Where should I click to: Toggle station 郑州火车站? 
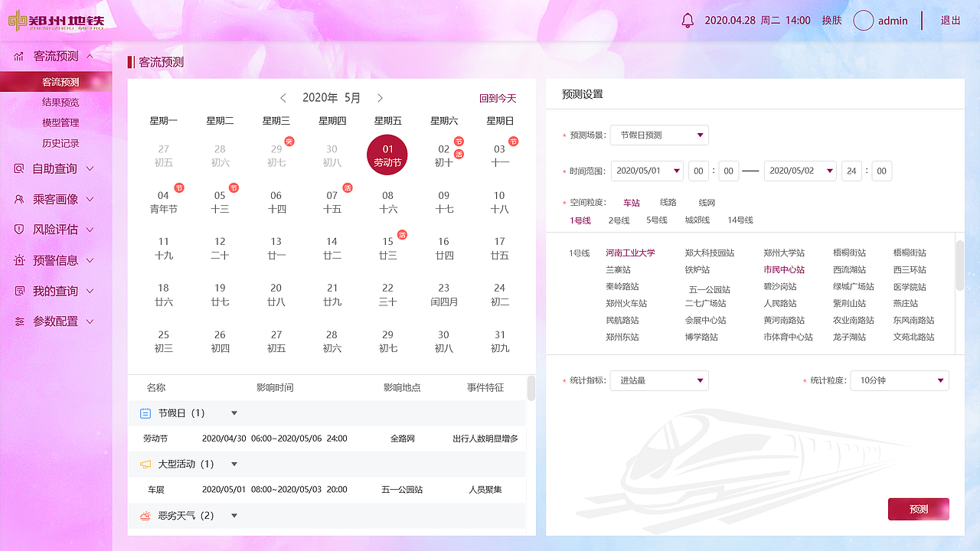pos(626,304)
